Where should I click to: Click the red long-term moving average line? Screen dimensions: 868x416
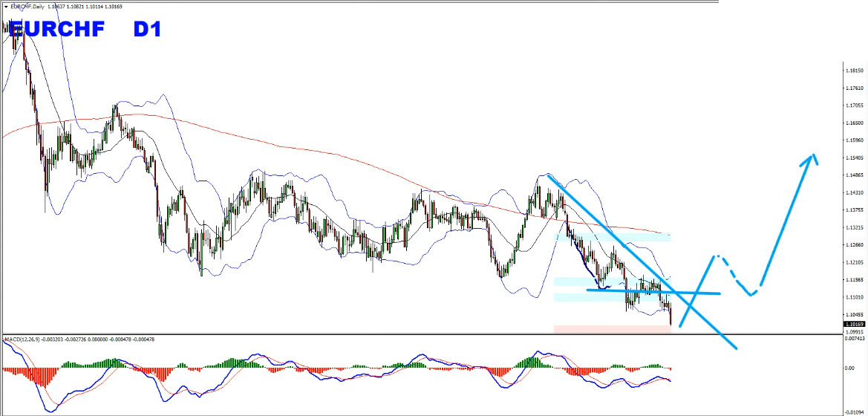[x=297, y=147]
